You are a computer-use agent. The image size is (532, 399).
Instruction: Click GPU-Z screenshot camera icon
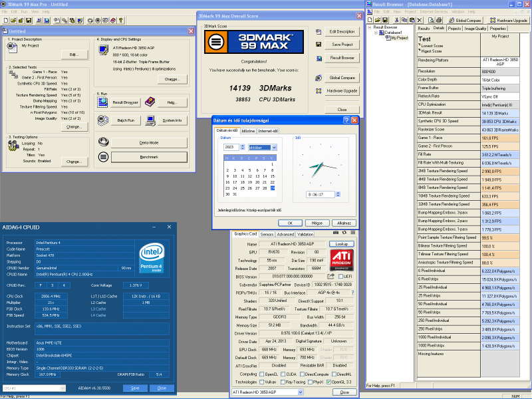336,232
